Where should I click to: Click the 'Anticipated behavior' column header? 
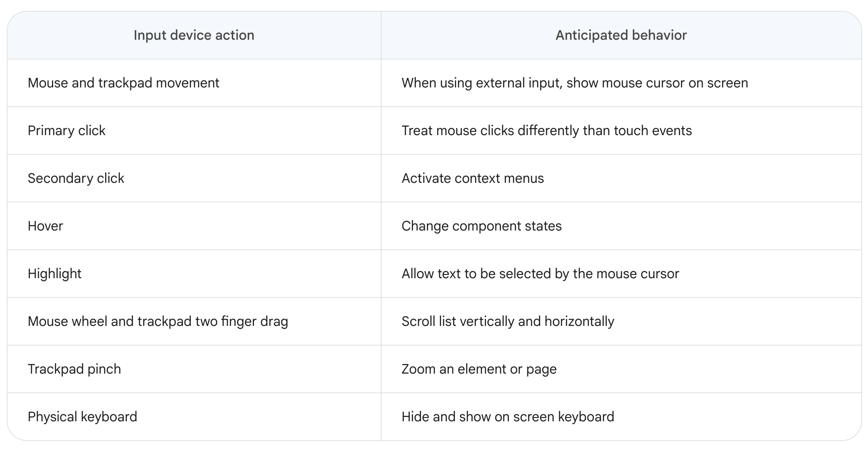point(621,35)
